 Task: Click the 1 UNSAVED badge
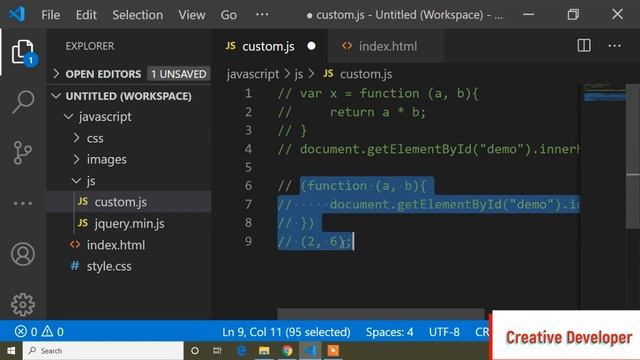click(178, 74)
